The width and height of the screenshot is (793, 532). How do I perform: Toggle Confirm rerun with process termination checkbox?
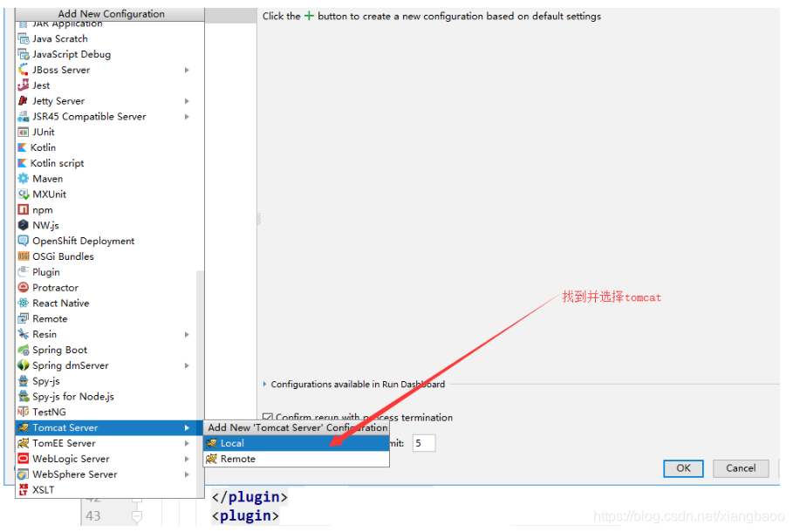[268, 418]
